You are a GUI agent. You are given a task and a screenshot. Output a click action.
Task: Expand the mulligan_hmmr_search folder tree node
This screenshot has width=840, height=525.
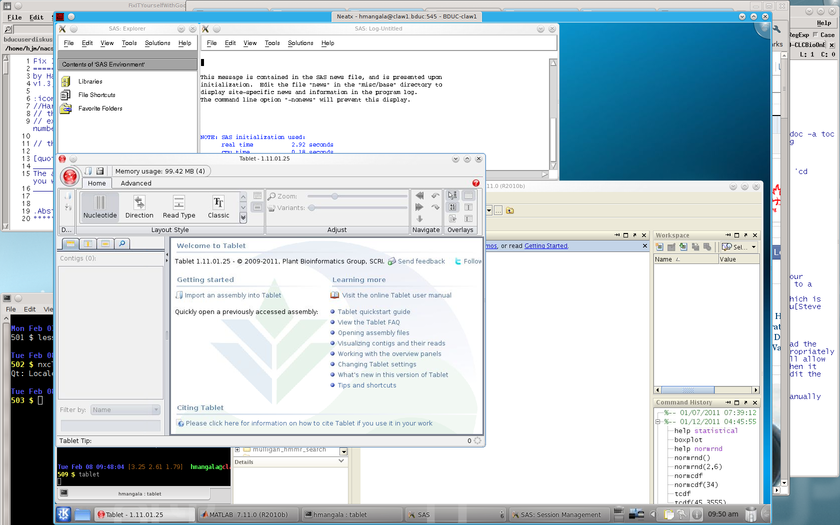(237, 449)
